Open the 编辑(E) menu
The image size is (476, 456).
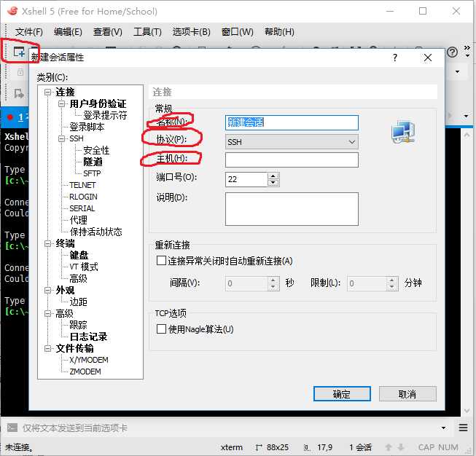(x=68, y=31)
